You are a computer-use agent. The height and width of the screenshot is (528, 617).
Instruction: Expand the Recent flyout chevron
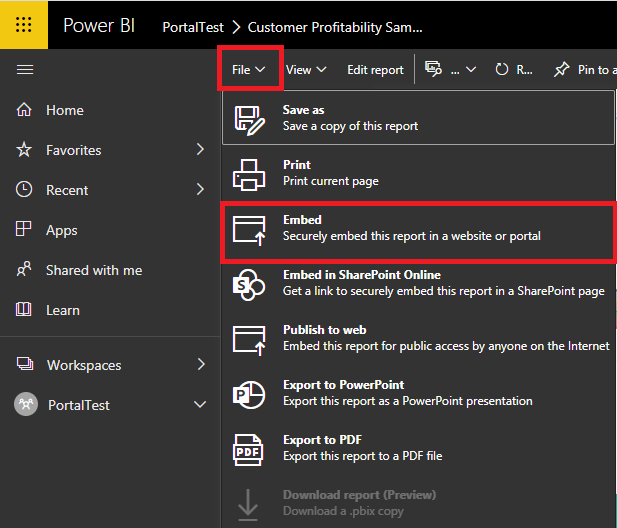pos(200,189)
